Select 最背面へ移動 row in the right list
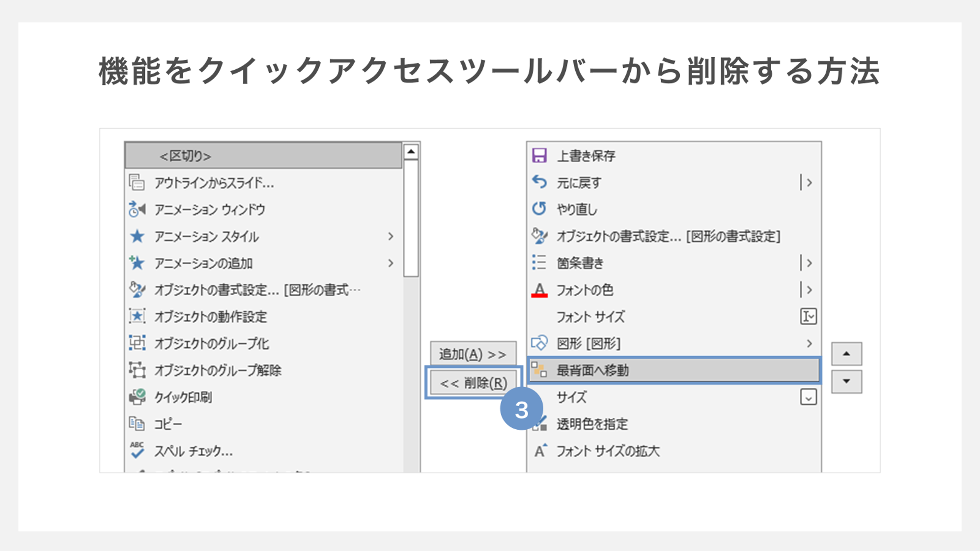Image resolution: width=980 pixels, height=551 pixels. click(x=673, y=370)
